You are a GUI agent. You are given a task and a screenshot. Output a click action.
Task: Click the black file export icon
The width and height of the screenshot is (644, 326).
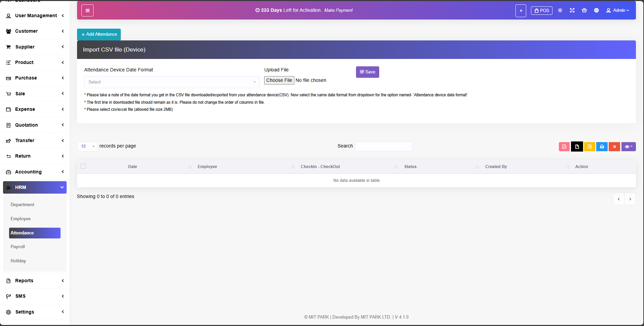[x=577, y=147]
